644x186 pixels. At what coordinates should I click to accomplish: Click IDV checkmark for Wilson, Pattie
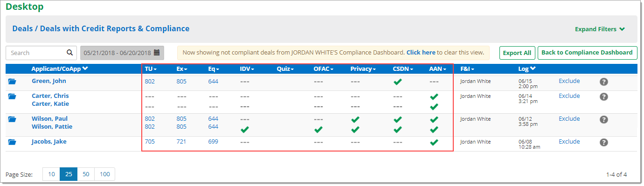tap(244, 130)
